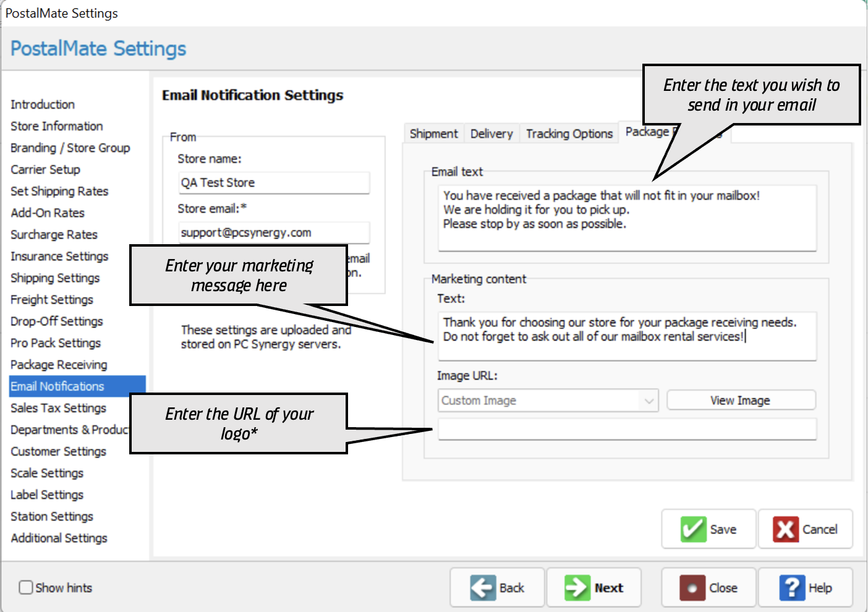Open the Delivery tab
The image size is (868, 612).
pos(491,134)
